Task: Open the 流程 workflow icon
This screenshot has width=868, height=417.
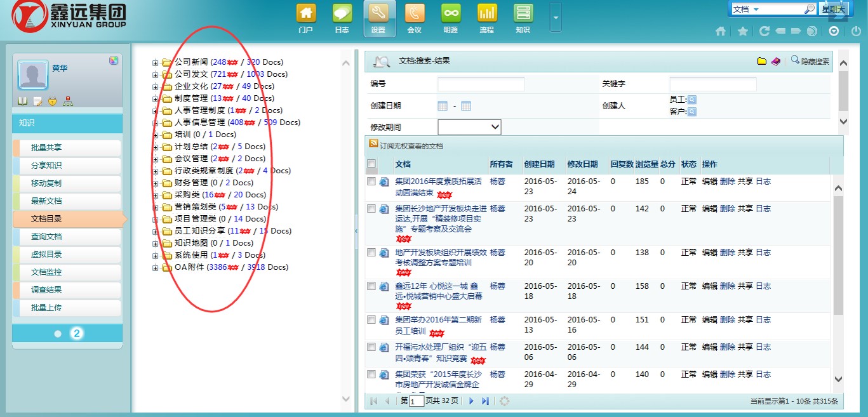Action: point(487,18)
